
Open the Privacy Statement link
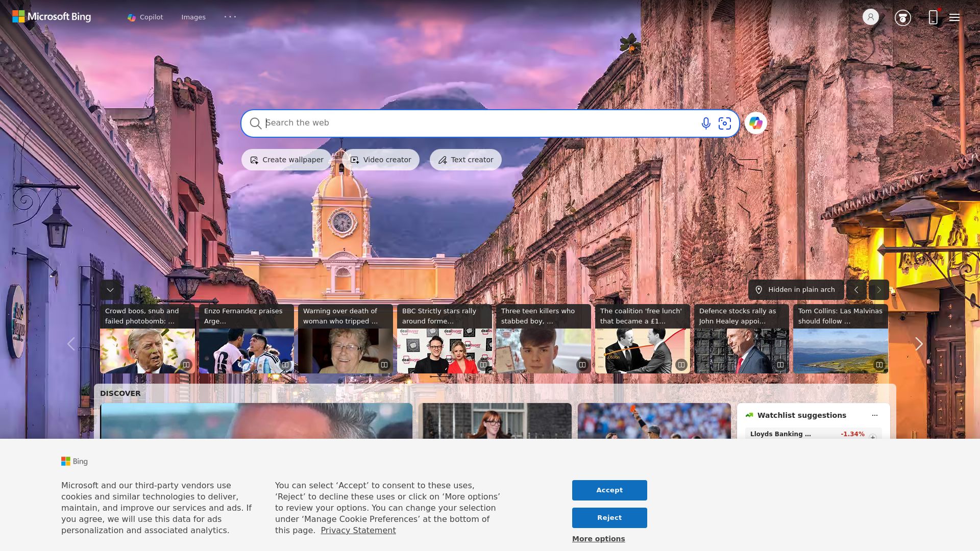[358, 531]
